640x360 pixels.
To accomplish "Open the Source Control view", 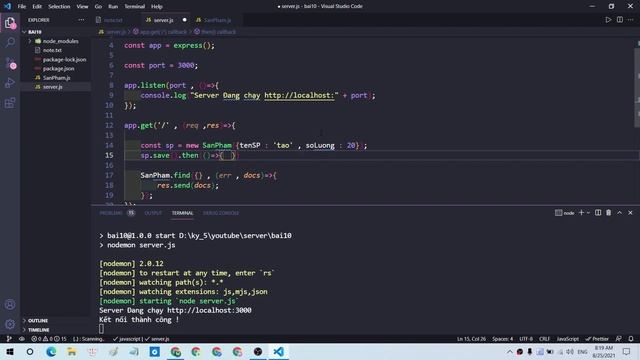I will tap(10, 63).
